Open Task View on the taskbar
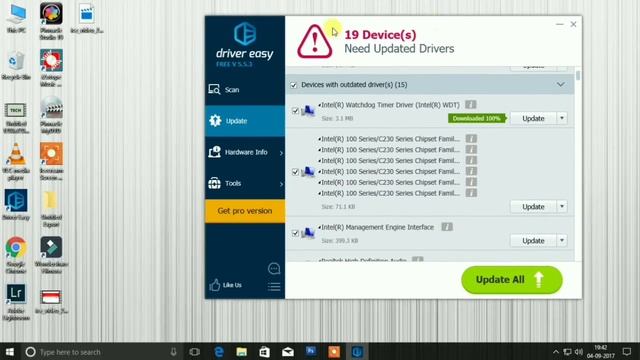The width and height of the screenshot is (640, 360). [195, 352]
